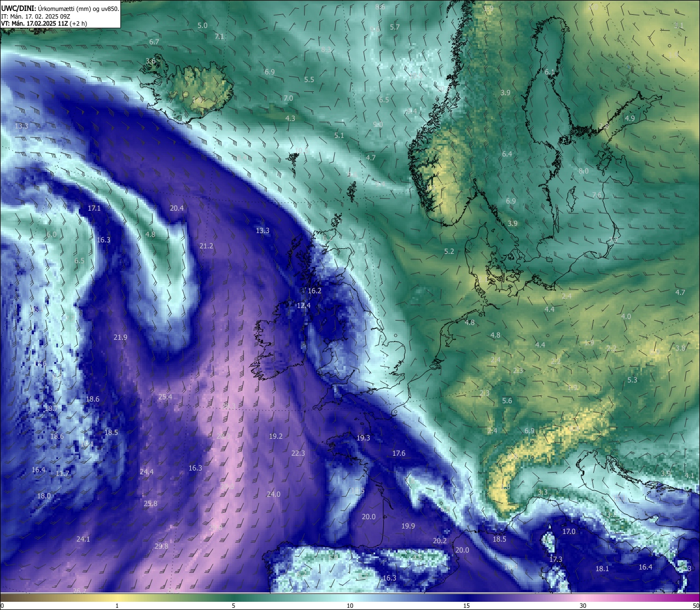Click the map value '5.1'
Image resolution: width=700 pixels, height=610 pixels.
click(339, 135)
